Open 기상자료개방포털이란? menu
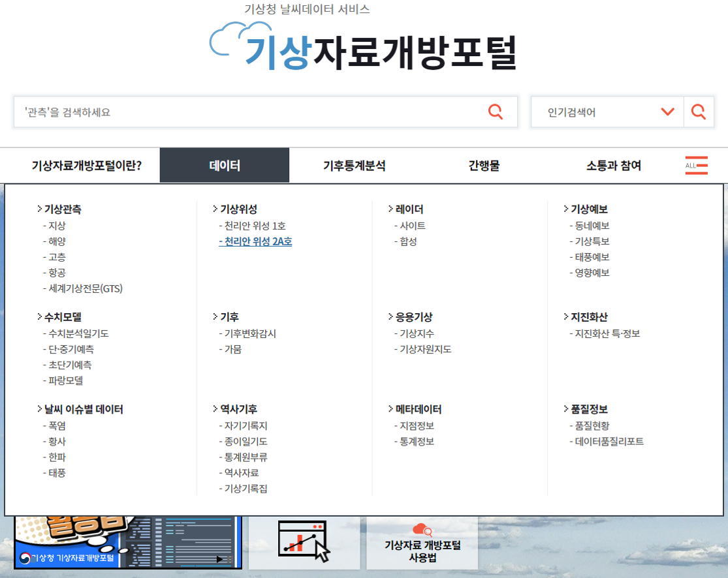Viewport: 728px width, 578px height. point(86,166)
